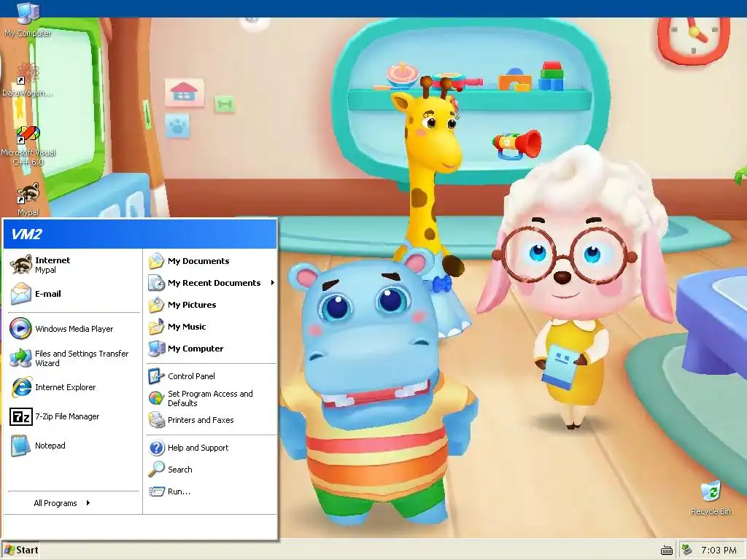Screen dimensions: 747x560
Task: Click the Printers and Faxes label
Action: point(201,420)
